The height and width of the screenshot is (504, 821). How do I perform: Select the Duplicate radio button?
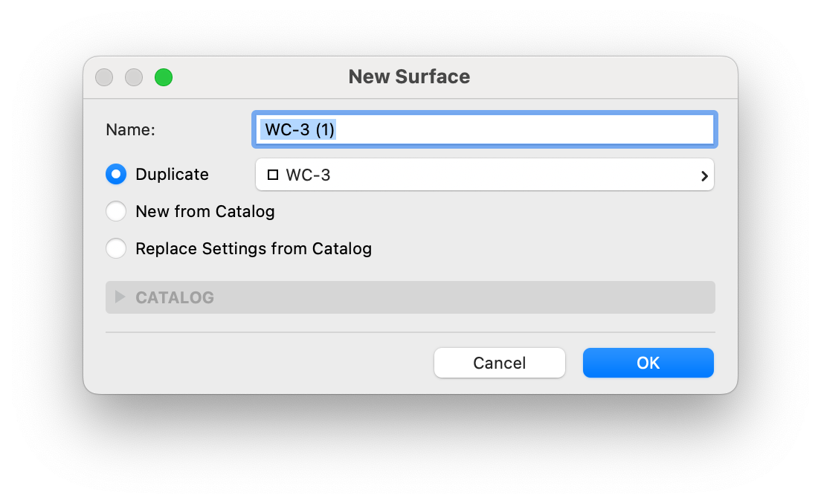116,175
